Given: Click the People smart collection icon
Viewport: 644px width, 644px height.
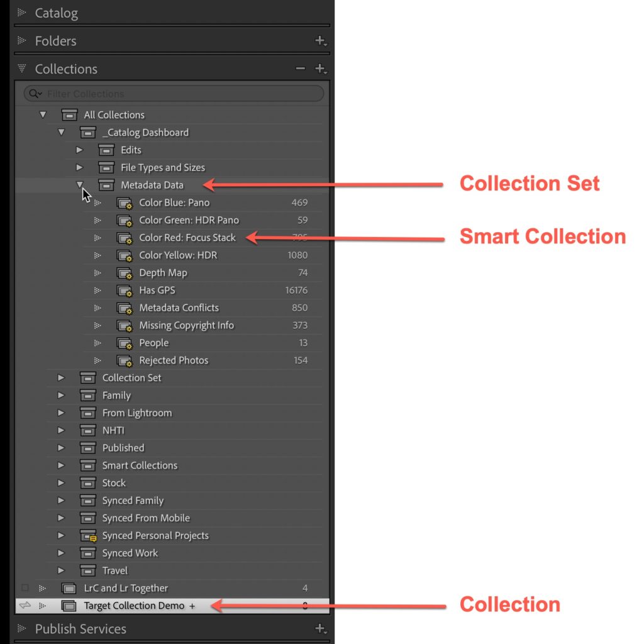Looking at the screenshot, I should coord(125,343).
